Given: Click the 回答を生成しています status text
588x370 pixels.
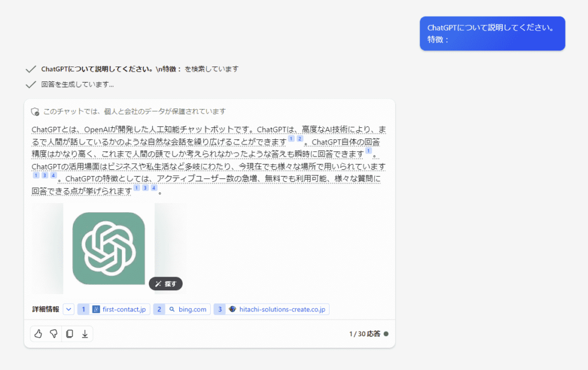Looking at the screenshot, I should pyautogui.click(x=78, y=85).
